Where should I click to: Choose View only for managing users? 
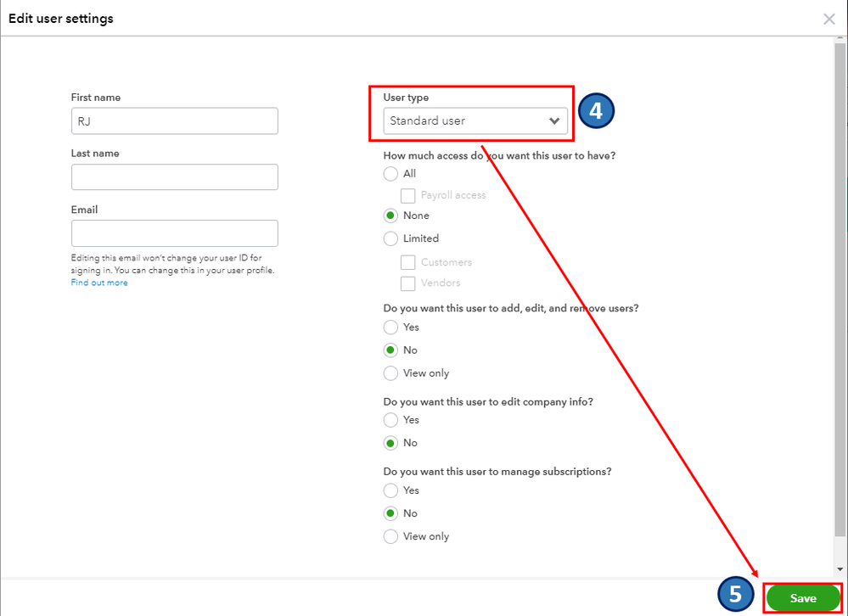coord(390,373)
